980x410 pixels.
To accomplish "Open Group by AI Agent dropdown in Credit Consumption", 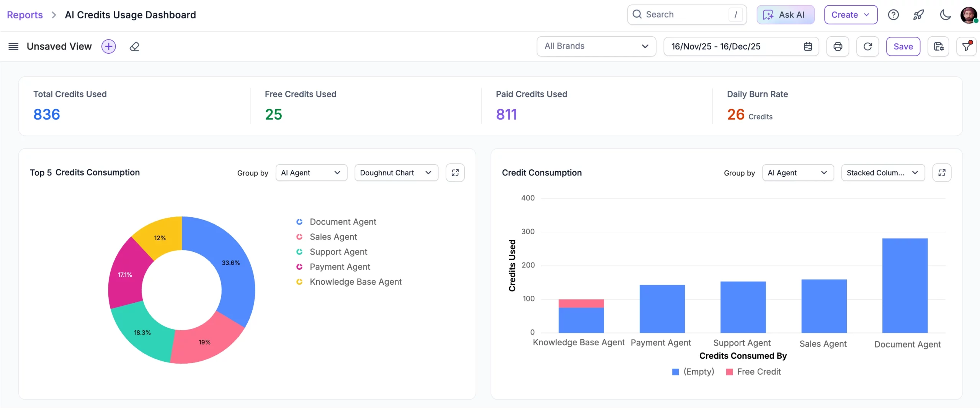I will tap(798, 173).
